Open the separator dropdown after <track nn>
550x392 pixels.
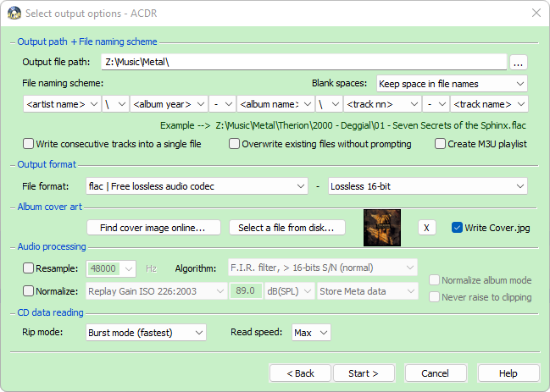point(436,104)
